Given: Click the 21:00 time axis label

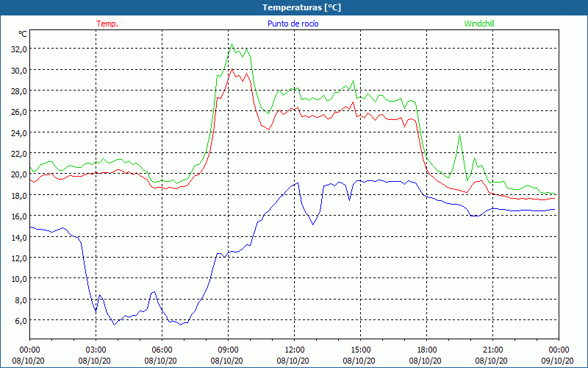Looking at the screenshot, I should pos(492,350).
